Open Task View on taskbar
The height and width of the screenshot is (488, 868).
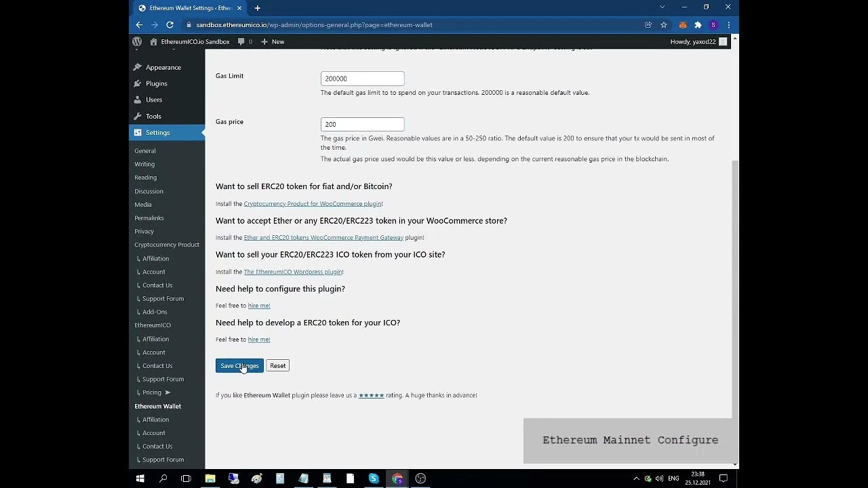[x=186, y=479]
